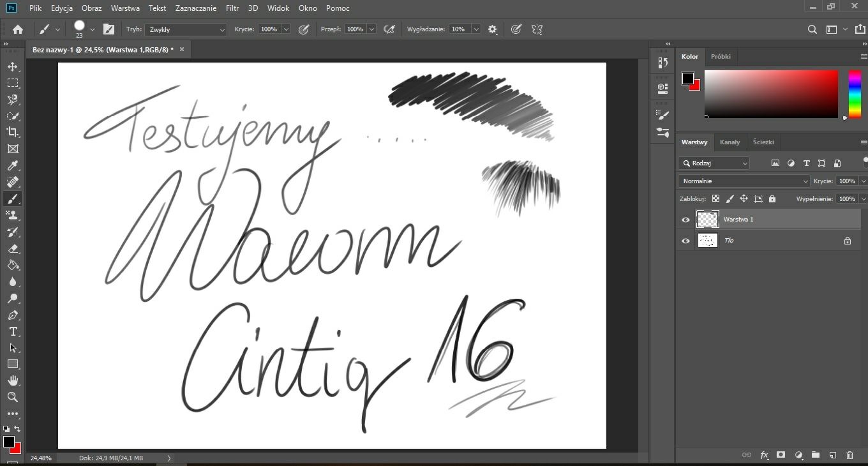
Task: Toggle lock position icon
Action: click(744, 199)
